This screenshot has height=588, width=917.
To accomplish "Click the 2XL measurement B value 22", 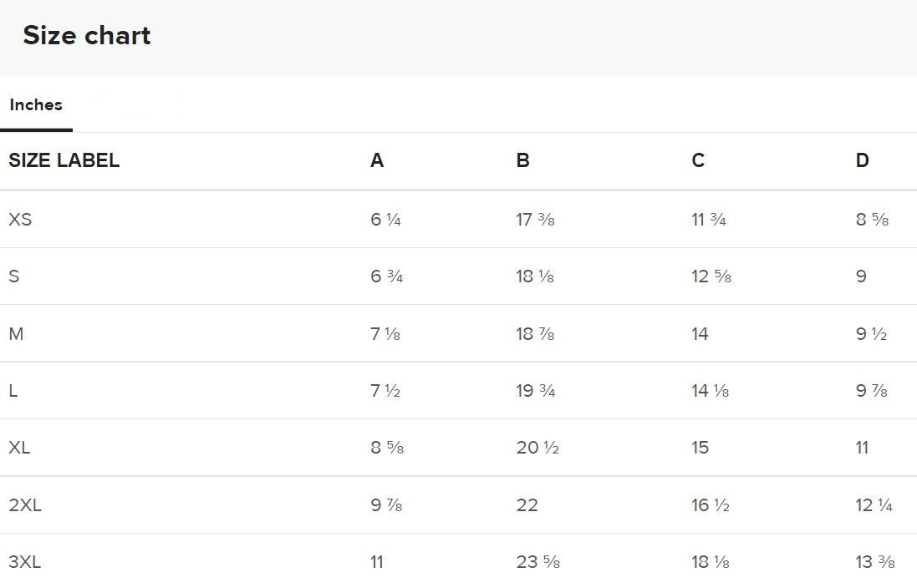I will (x=527, y=505).
